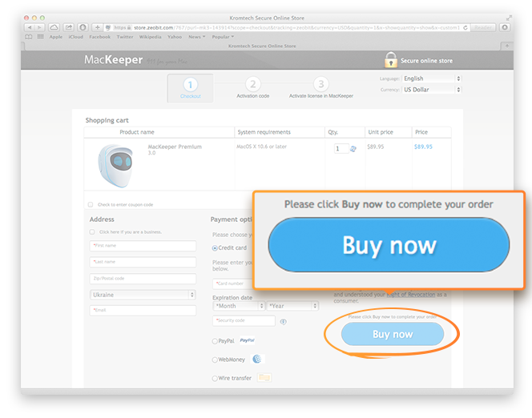The width and height of the screenshot is (532, 418).
Task: Click the Wire transfer icon
Action: (264, 377)
